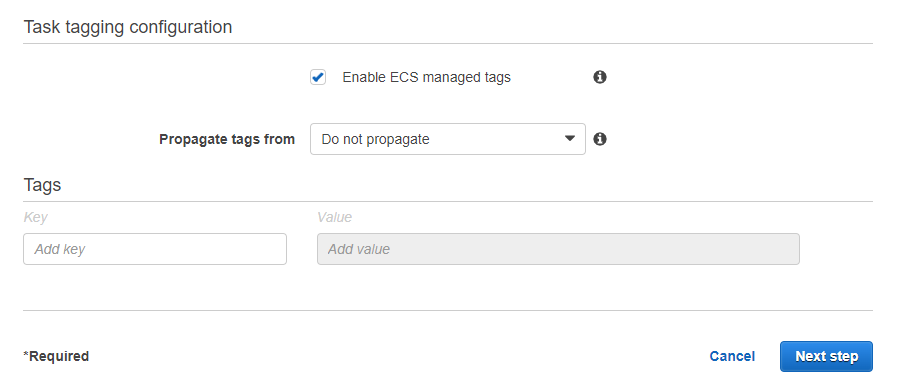
Task: Uncheck the Enable ECS managed tags checkbox
Action: (318, 77)
